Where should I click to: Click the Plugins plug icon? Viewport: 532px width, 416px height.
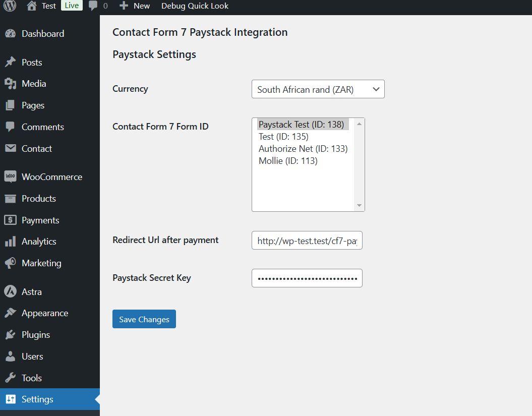pos(10,335)
